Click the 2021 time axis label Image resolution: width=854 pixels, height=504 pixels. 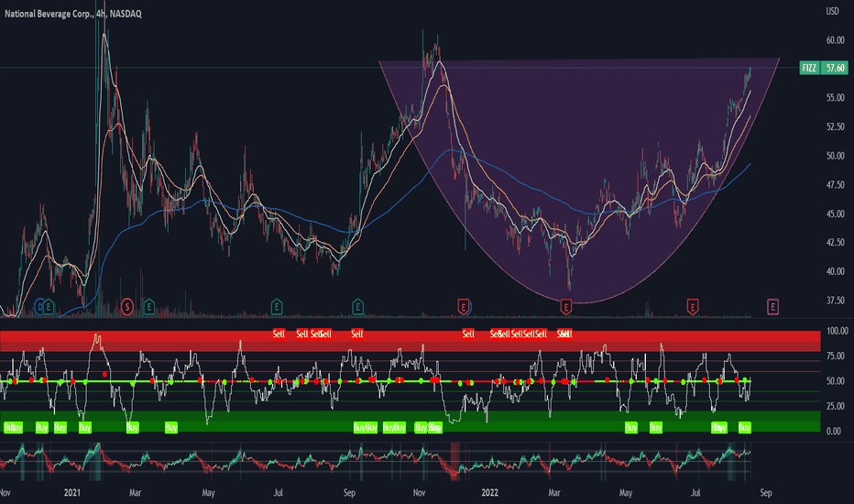point(71,493)
